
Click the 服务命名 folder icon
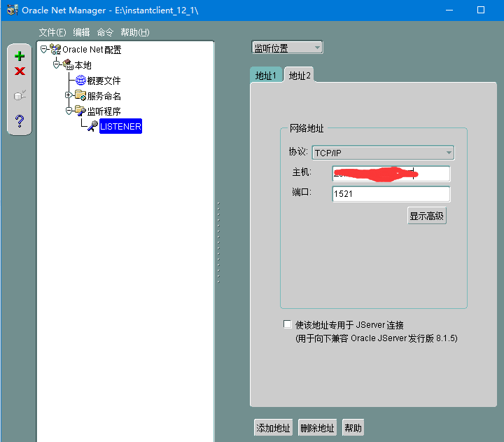(x=80, y=95)
